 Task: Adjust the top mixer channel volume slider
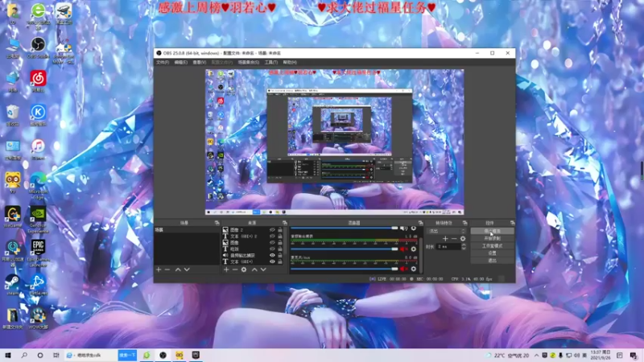(x=345, y=228)
